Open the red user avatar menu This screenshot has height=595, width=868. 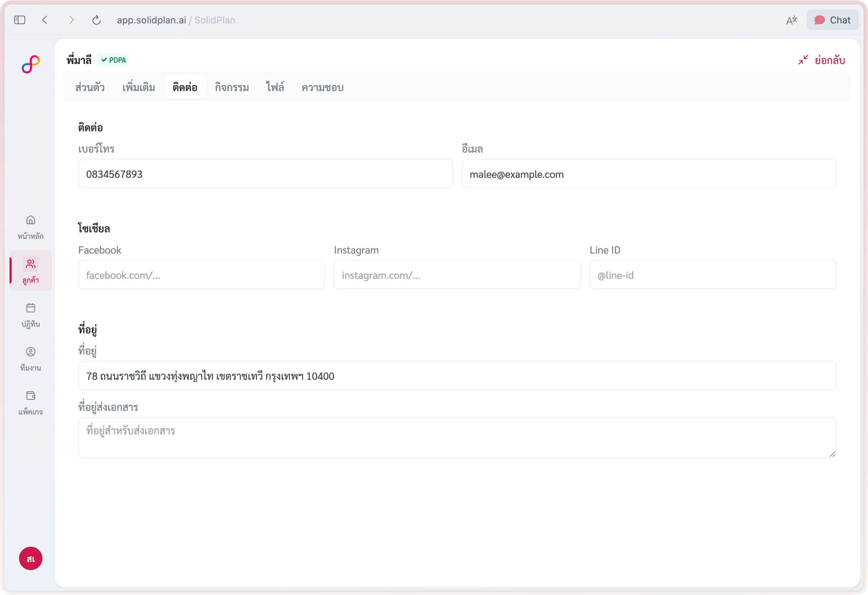point(31,558)
